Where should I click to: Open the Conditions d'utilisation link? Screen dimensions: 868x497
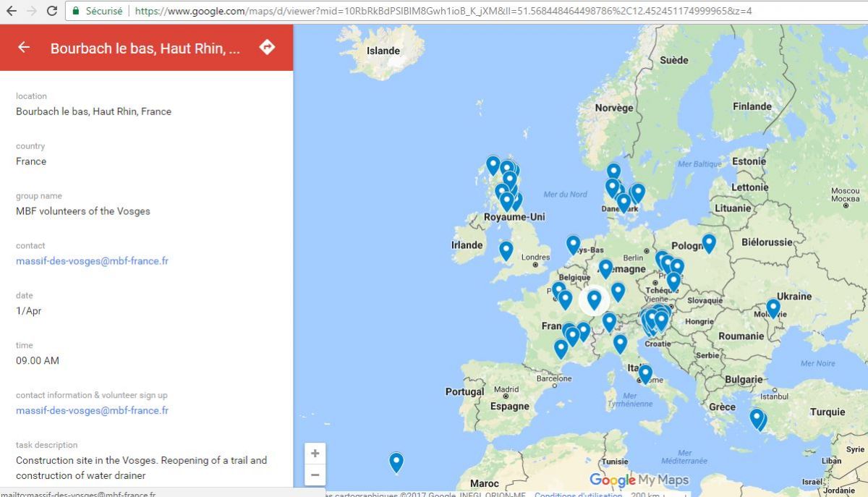tap(579, 495)
